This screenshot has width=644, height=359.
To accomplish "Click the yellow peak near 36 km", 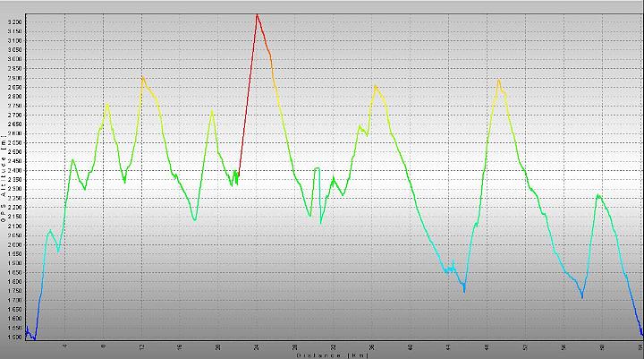I will pyautogui.click(x=376, y=86).
